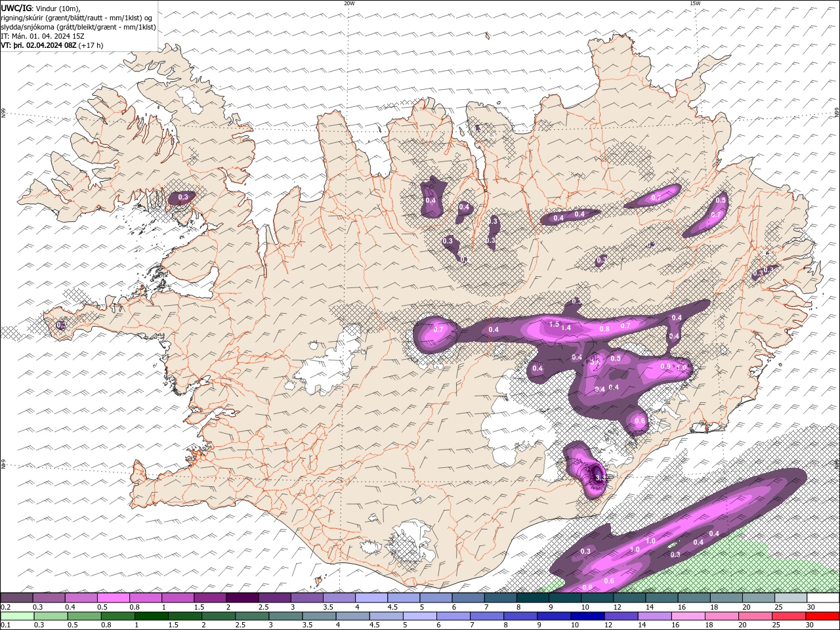Click the '0.9' snowfall value on the map

pos(665,367)
